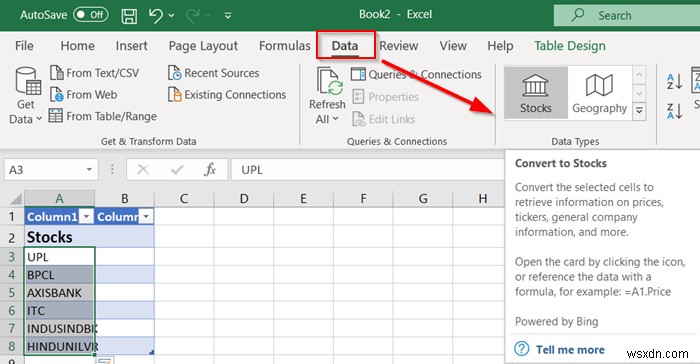
Task: Select the cell containing INDUSINDBK
Action: click(59, 328)
